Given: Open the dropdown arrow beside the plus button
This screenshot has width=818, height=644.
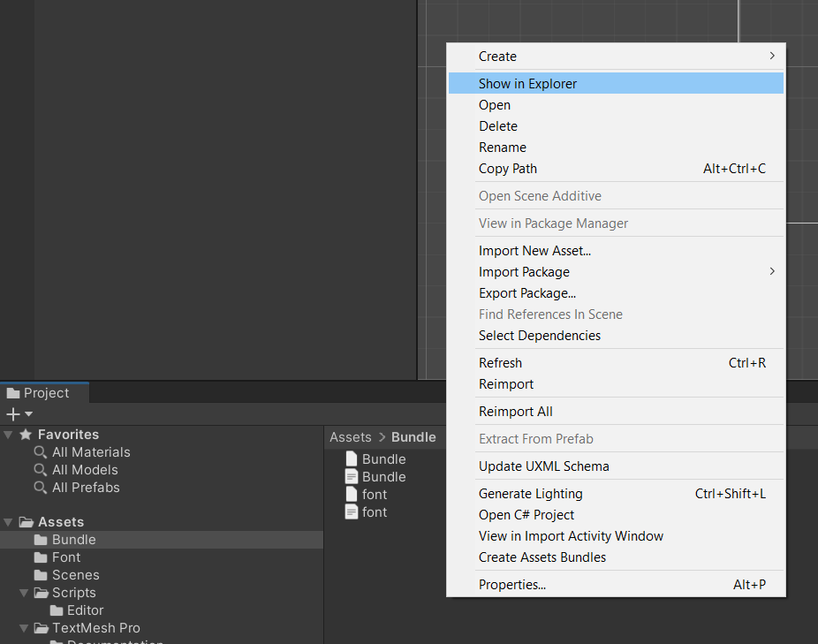Looking at the screenshot, I should pyautogui.click(x=28, y=414).
